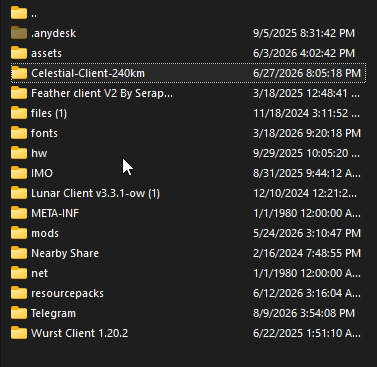Click the fonts folder icon
The image size is (377, 367).
pyautogui.click(x=19, y=133)
